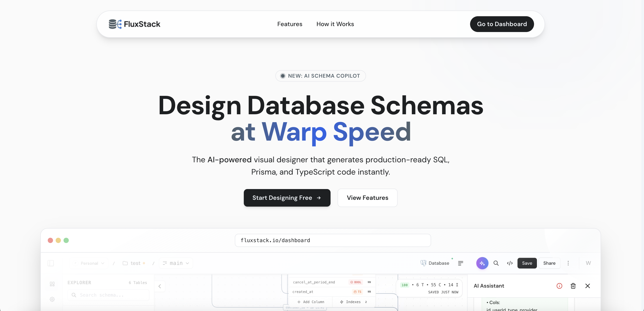Click the View Features button

367,198
